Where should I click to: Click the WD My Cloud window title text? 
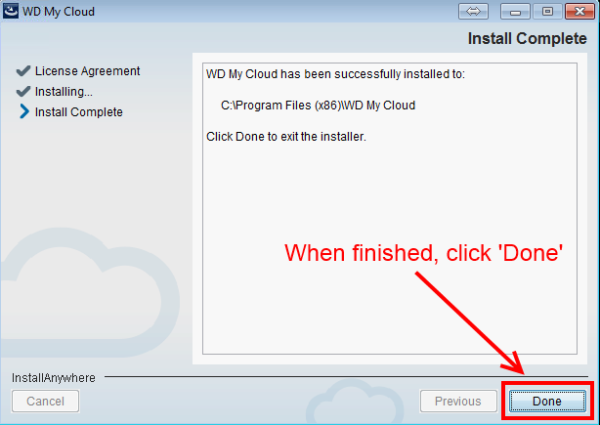58,12
